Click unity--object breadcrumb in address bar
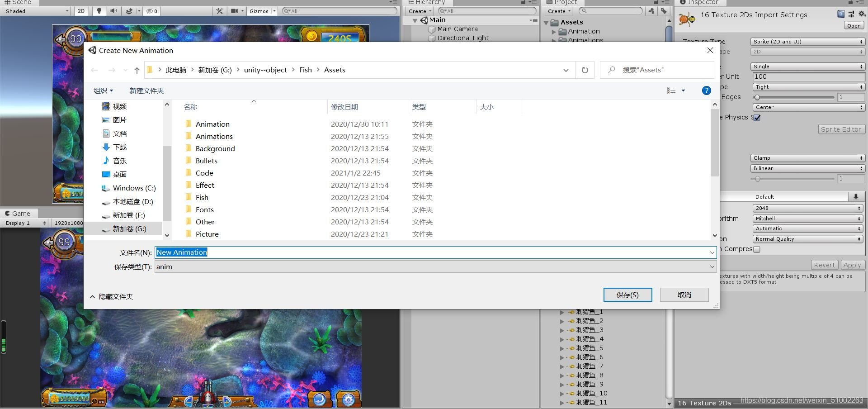The width and height of the screenshot is (868, 409). point(265,70)
